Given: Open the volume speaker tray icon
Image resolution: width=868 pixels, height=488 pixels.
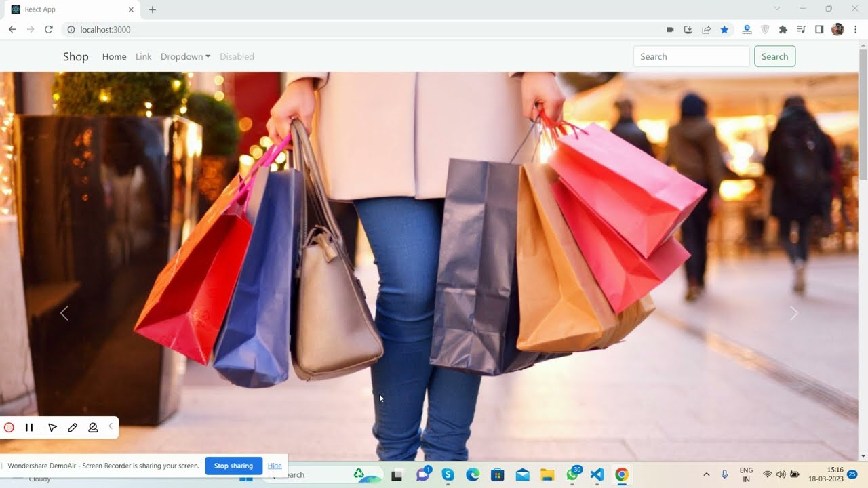Looking at the screenshot, I should pyautogui.click(x=781, y=474).
